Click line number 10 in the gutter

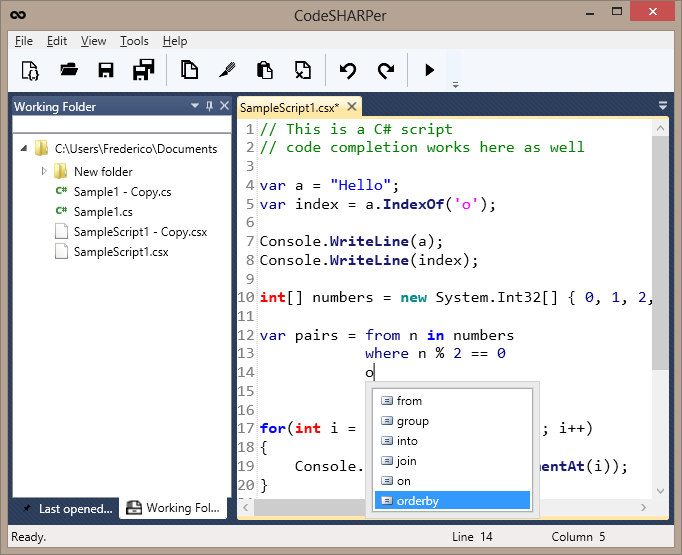point(246,298)
